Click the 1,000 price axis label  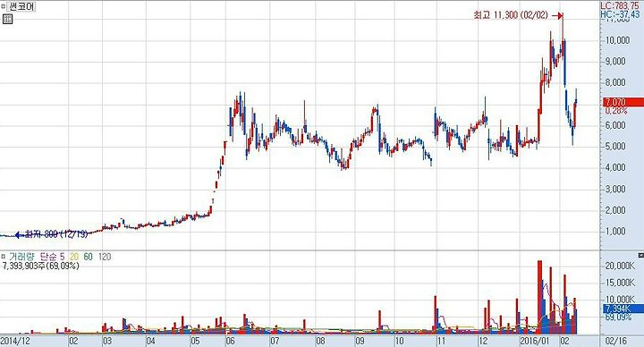pos(615,232)
